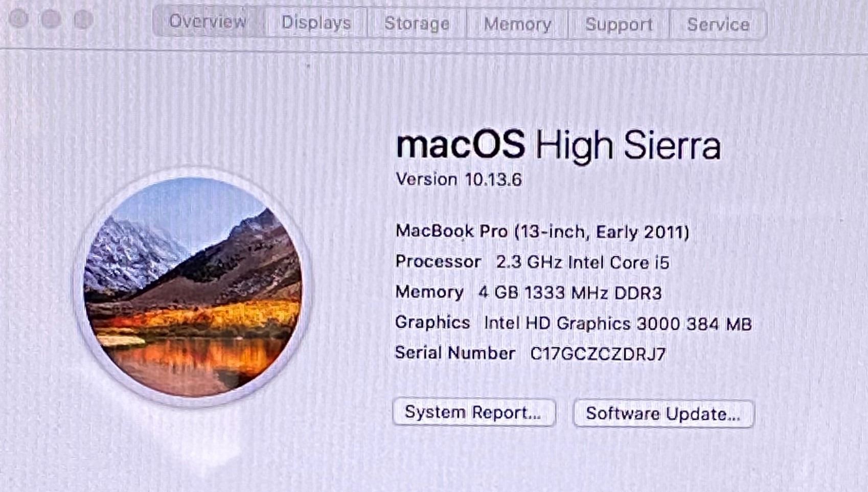Open the Displays tab

coord(316,23)
